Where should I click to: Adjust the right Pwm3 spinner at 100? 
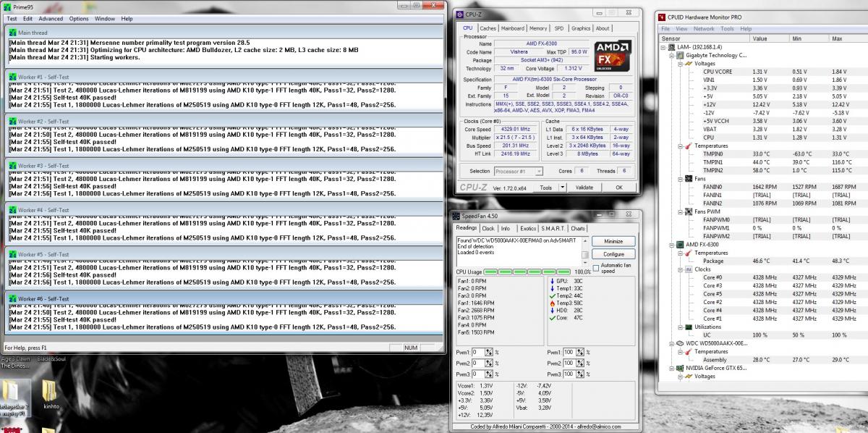point(581,374)
